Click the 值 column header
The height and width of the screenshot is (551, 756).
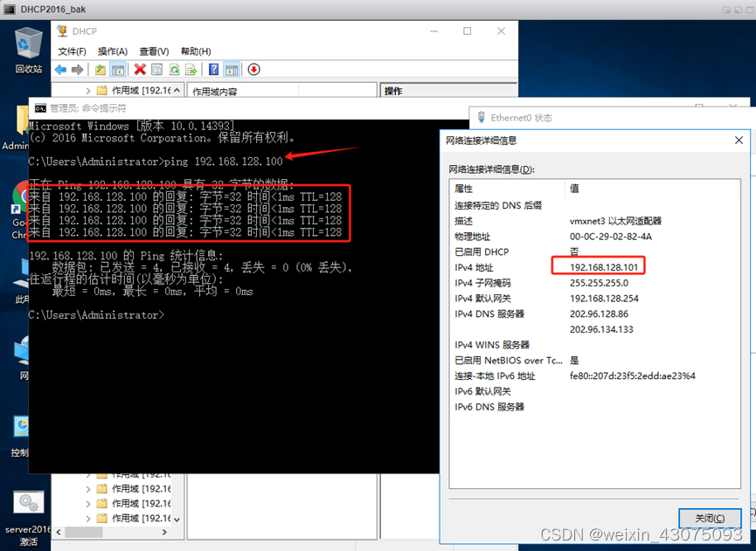point(652,189)
